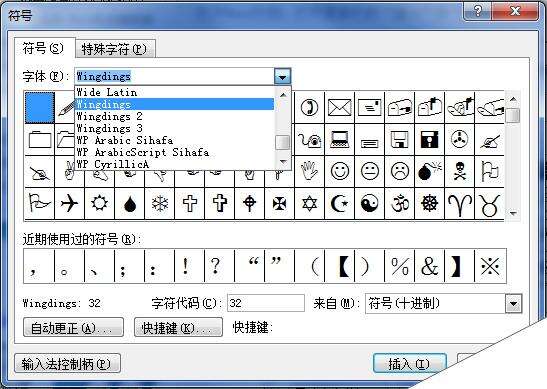Pick recently used exclamation mark symbol
The height and width of the screenshot is (389, 547).
[x=189, y=266]
